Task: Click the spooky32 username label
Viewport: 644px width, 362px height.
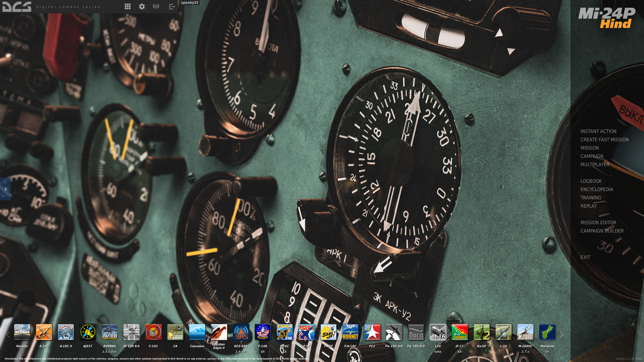Action: (x=190, y=3)
